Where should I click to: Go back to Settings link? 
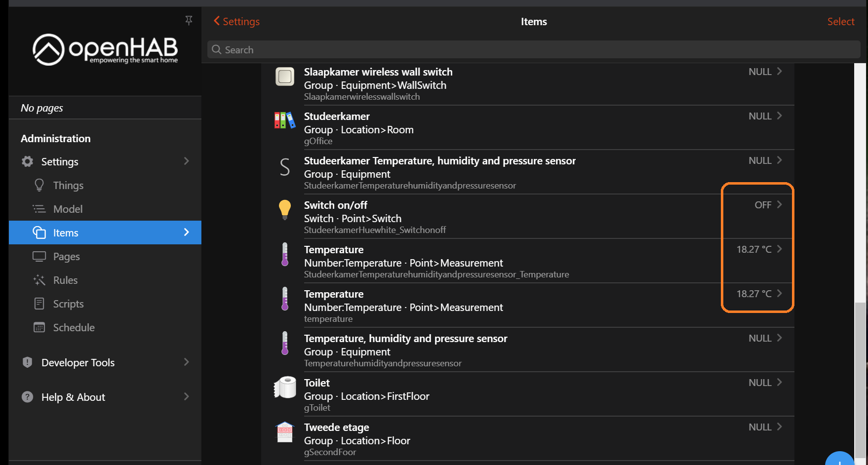237,22
